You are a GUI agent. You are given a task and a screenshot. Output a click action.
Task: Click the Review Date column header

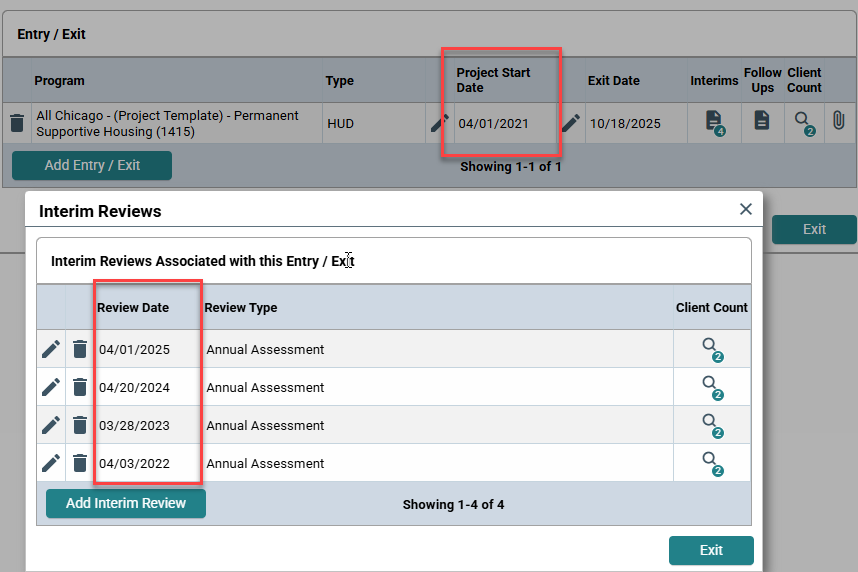pos(133,308)
